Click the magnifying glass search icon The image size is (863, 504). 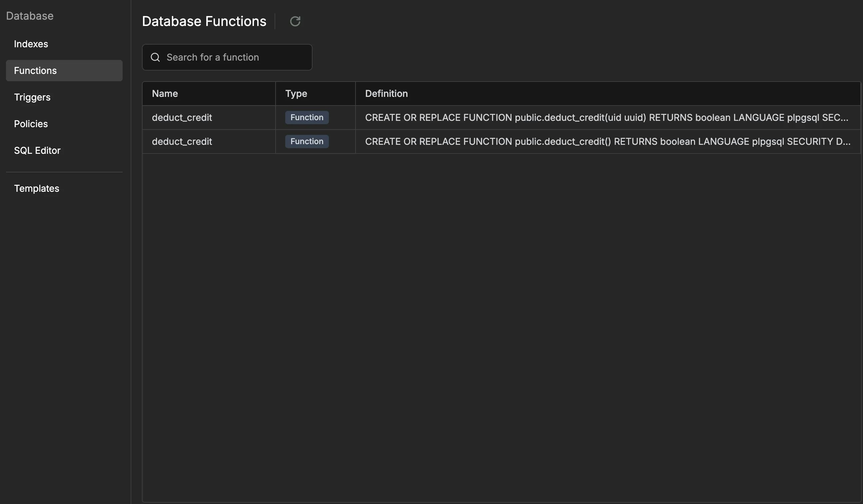point(155,57)
